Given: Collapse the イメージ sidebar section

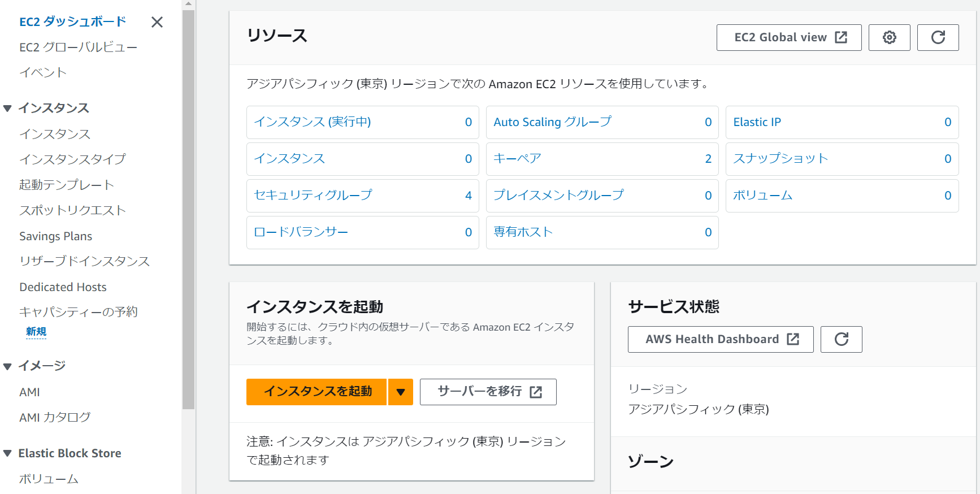Looking at the screenshot, I should coord(7,366).
